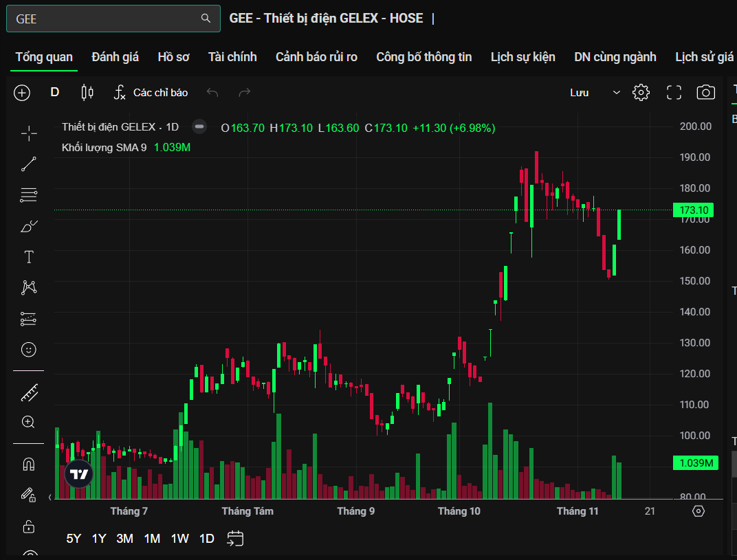Open Các chỉ báo indicators
Image resolution: width=737 pixels, height=560 pixels.
(151, 93)
